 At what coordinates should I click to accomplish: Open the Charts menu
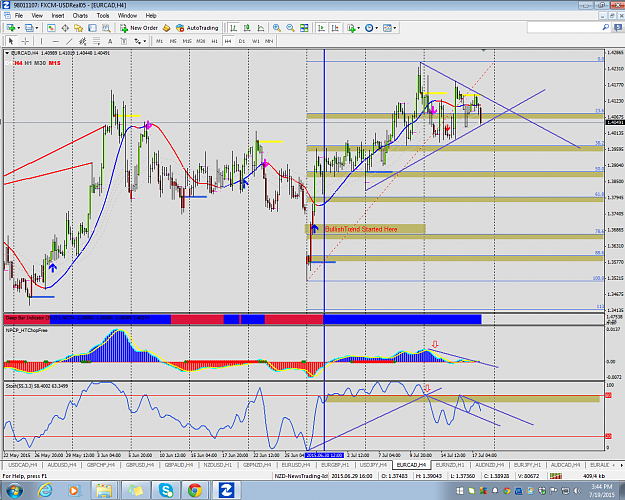coord(80,16)
